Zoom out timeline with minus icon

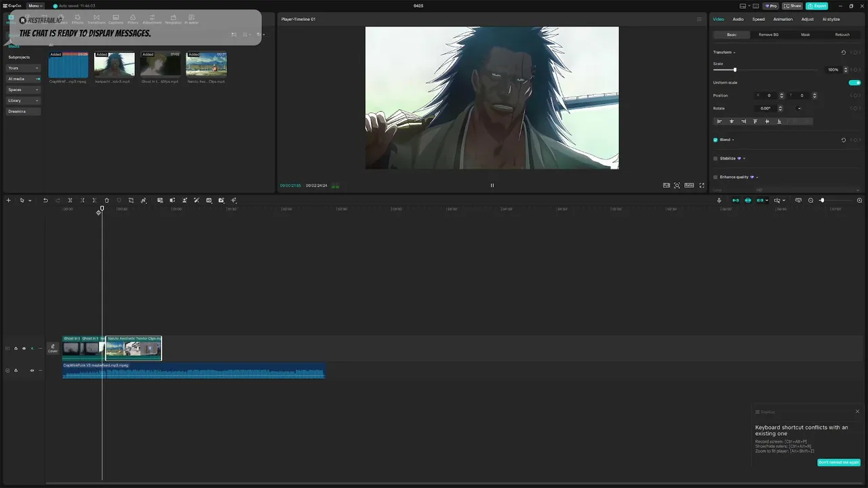[810, 201]
